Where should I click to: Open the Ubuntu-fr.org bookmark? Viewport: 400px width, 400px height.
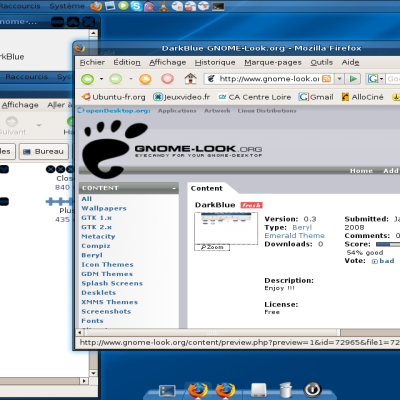point(114,97)
